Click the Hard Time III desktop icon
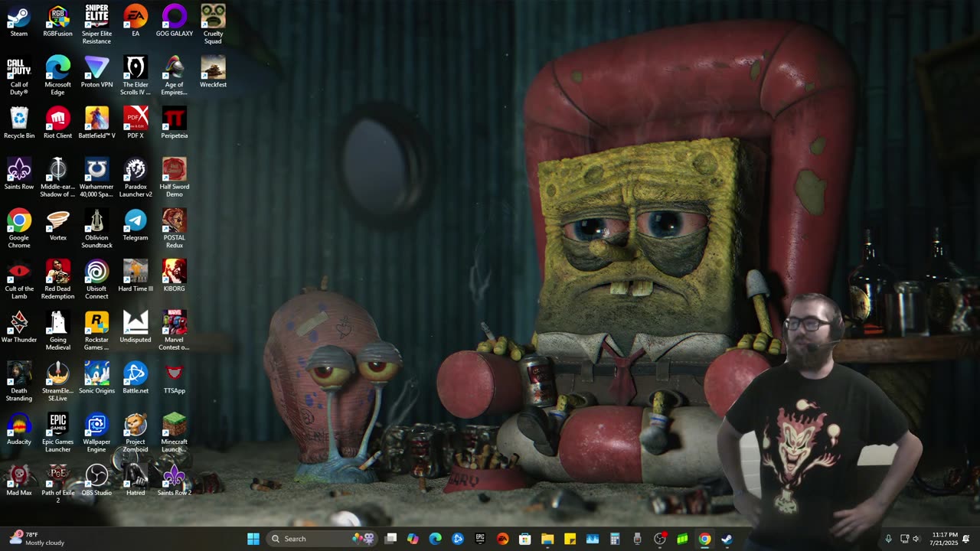 (136, 276)
